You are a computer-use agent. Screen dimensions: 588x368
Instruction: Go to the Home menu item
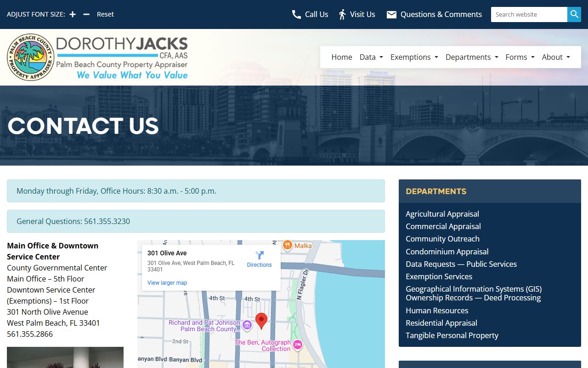[342, 57]
